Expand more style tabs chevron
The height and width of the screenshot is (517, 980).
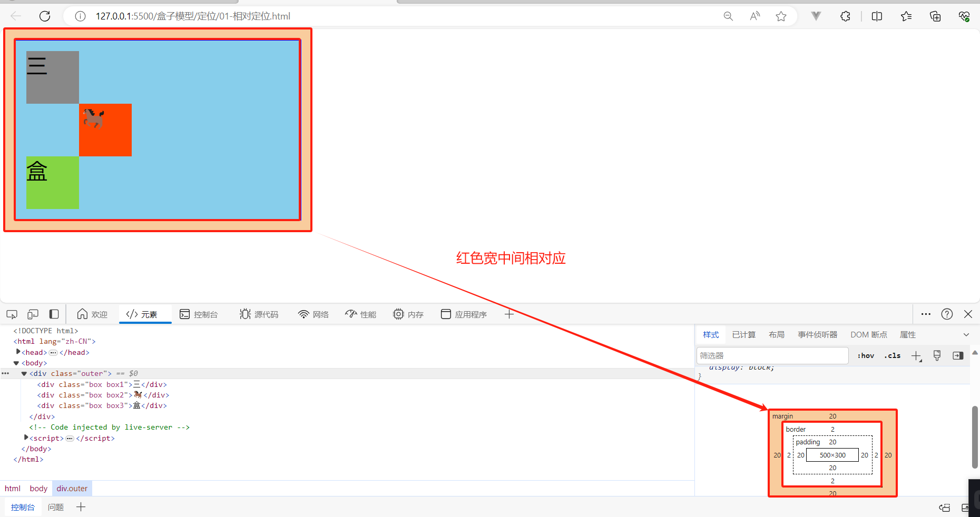click(x=966, y=335)
